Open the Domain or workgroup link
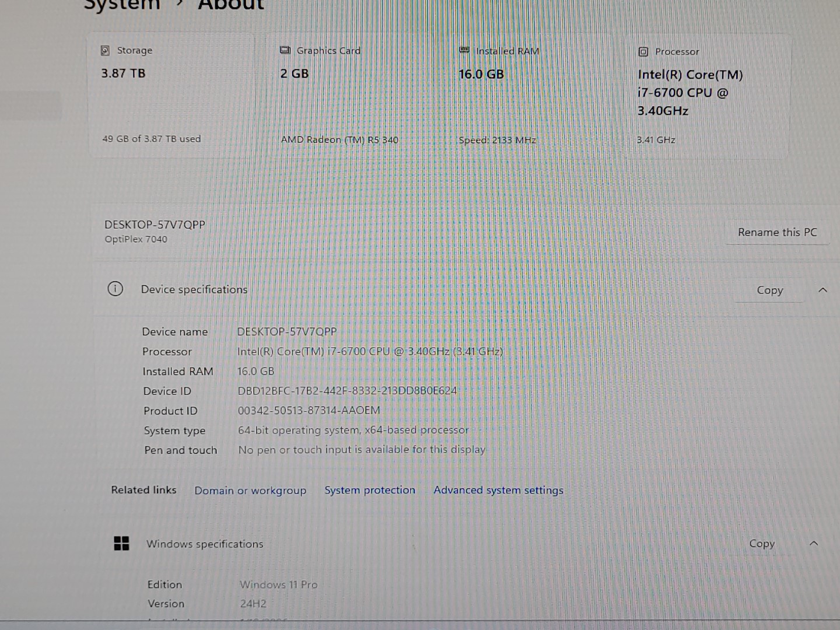840x630 pixels. pos(250,491)
